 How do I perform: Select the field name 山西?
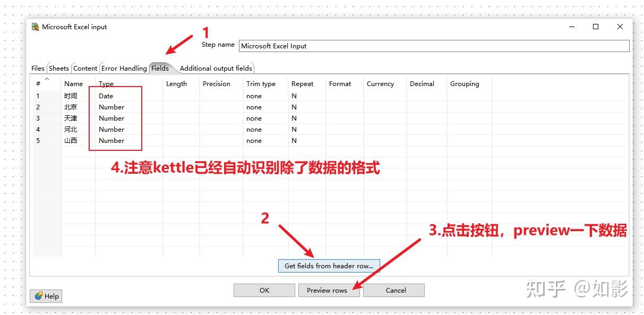coord(71,141)
